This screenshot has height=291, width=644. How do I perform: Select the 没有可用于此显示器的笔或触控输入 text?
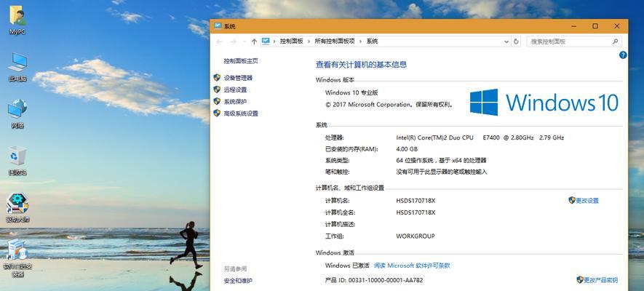[442, 172]
